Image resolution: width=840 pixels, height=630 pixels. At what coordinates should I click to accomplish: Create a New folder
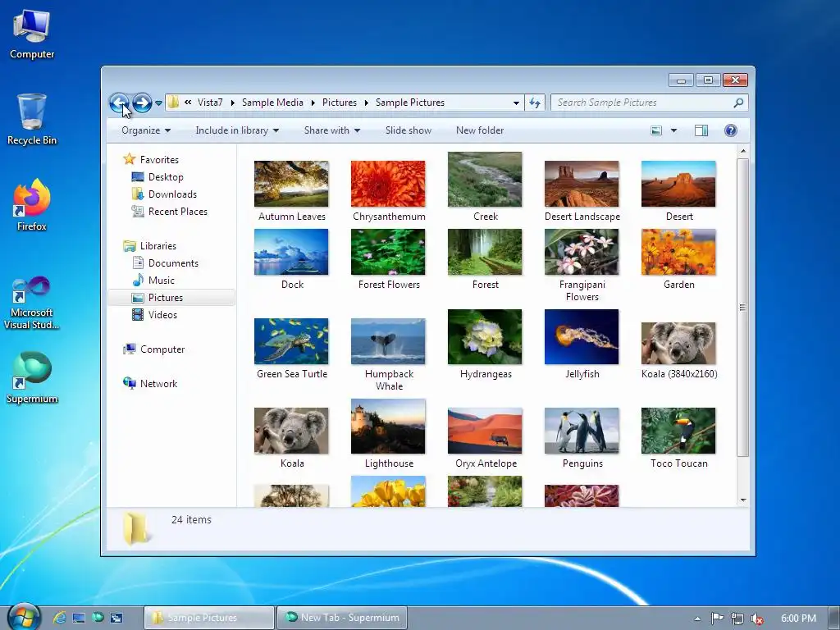pos(480,130)
